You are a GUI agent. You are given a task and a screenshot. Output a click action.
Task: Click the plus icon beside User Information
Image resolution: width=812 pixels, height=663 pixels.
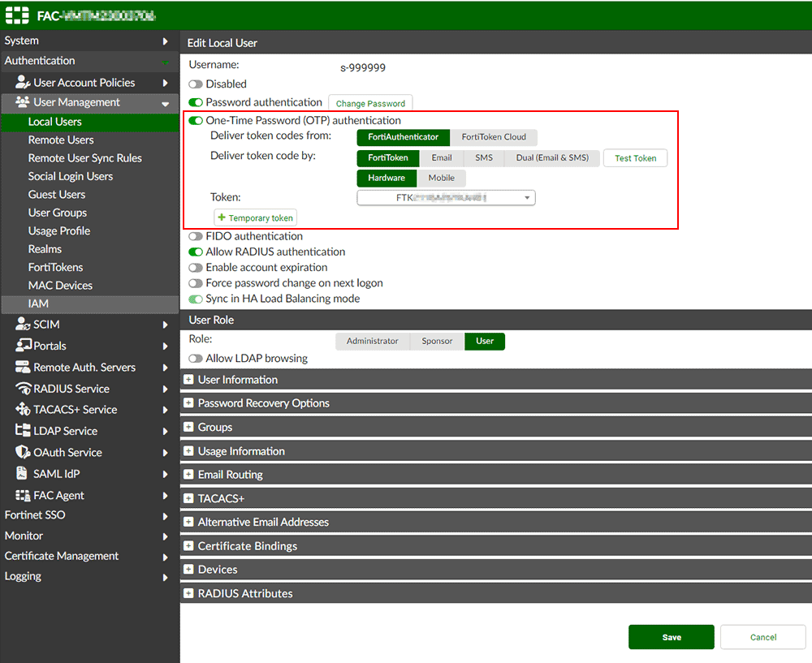pos(188,379)
